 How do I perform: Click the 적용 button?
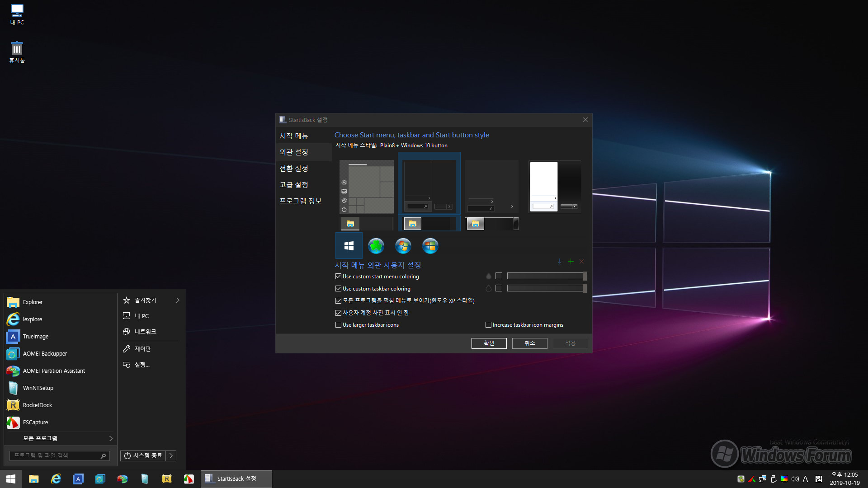(570, 343)
